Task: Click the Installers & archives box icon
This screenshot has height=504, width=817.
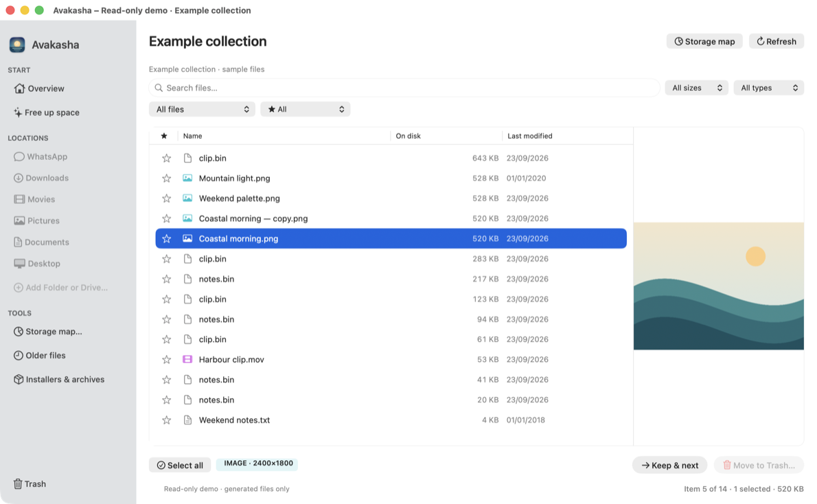Action: click(x=19, y=380)
